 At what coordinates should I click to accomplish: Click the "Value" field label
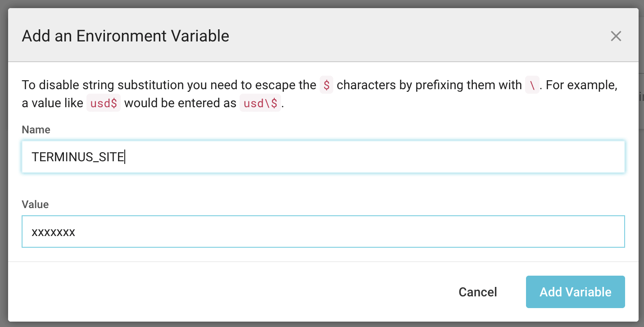[35, 204]
